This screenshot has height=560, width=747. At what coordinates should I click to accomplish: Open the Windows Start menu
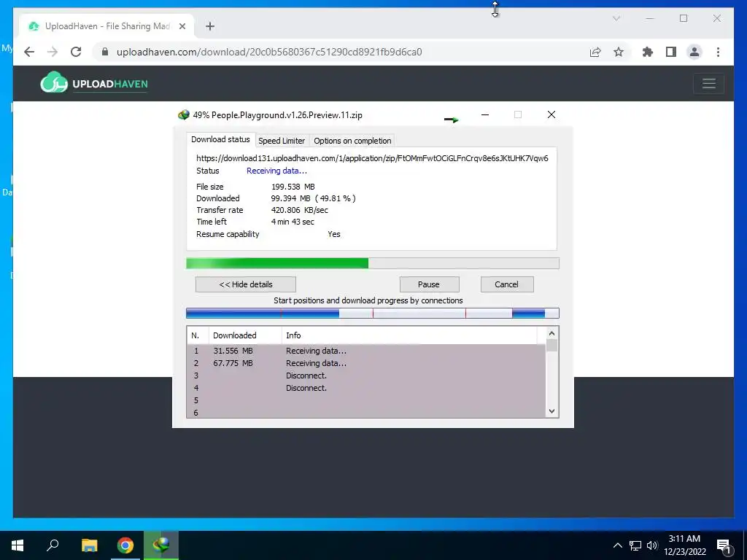18,545
